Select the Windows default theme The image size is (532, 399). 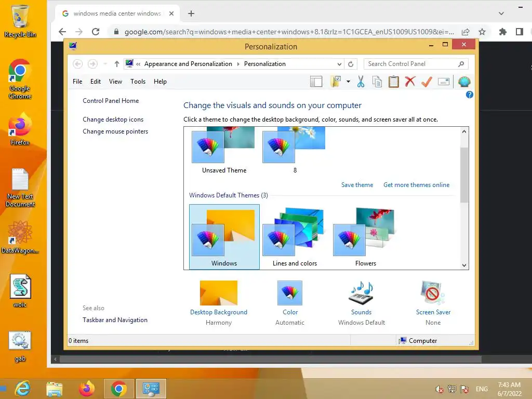click(x=224, y=237)
